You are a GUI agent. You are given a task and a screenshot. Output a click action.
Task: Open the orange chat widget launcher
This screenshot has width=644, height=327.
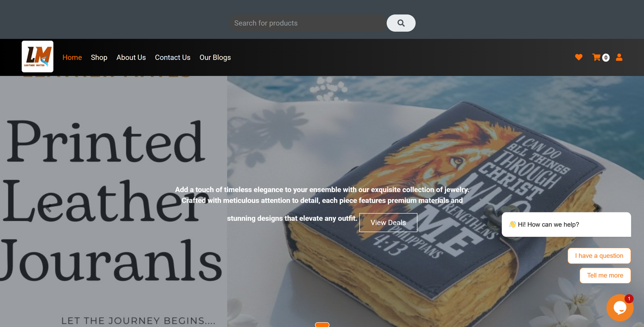tap(620, 308)
